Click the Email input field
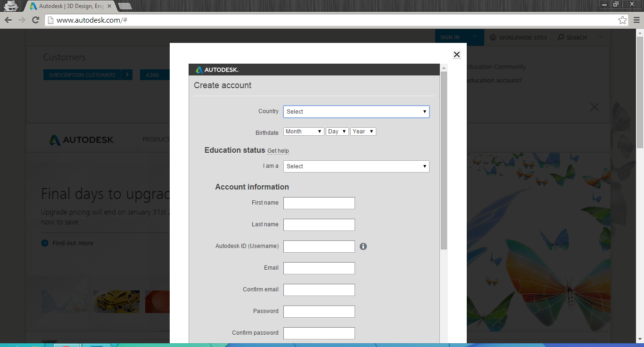644x347 pixels. tap(319, 268)
